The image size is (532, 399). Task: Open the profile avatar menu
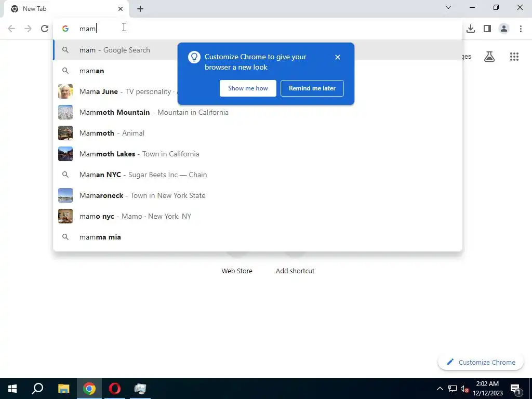tap(504, 29)
